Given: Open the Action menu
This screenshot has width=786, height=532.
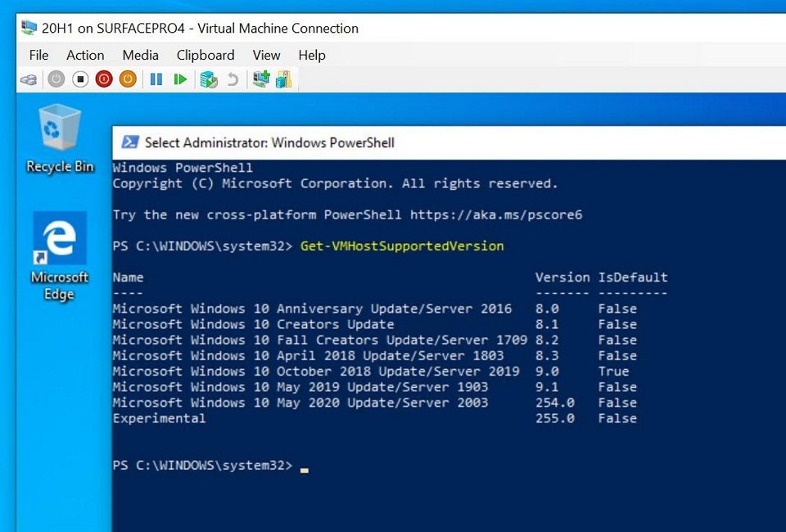Looking at the screenshot, I should [x=85, y=55].
